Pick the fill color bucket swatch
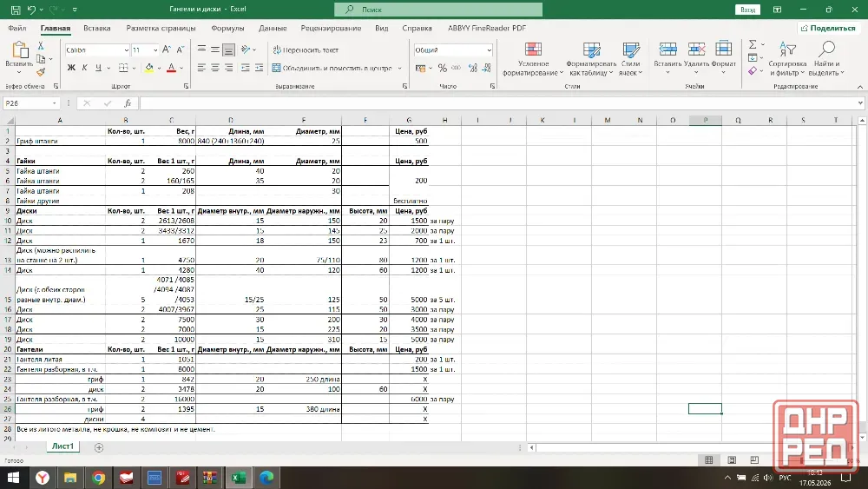This screenshot has height=489, width=868. click(149, 68)
